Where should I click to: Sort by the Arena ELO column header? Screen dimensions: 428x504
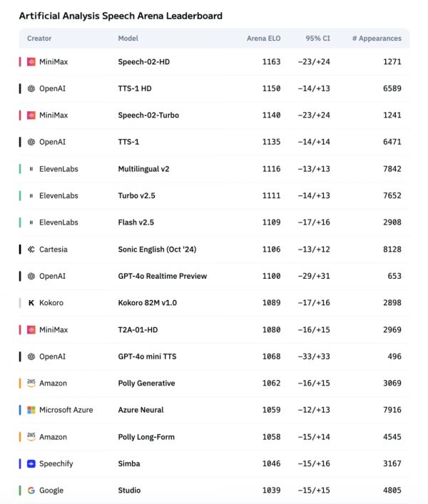(x=263, y=38)
